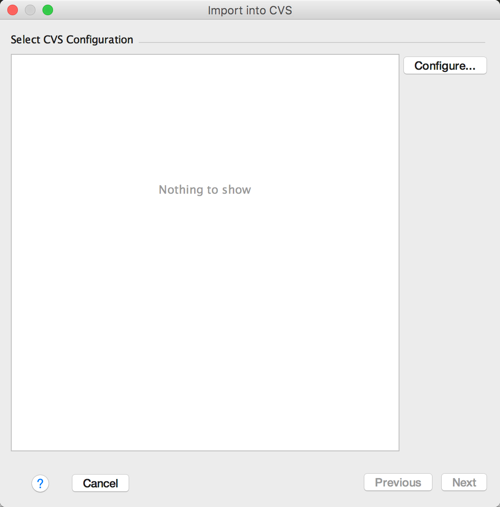Go to the Next wizard step
The image size is (500, 507).
[x=464, y=482]
